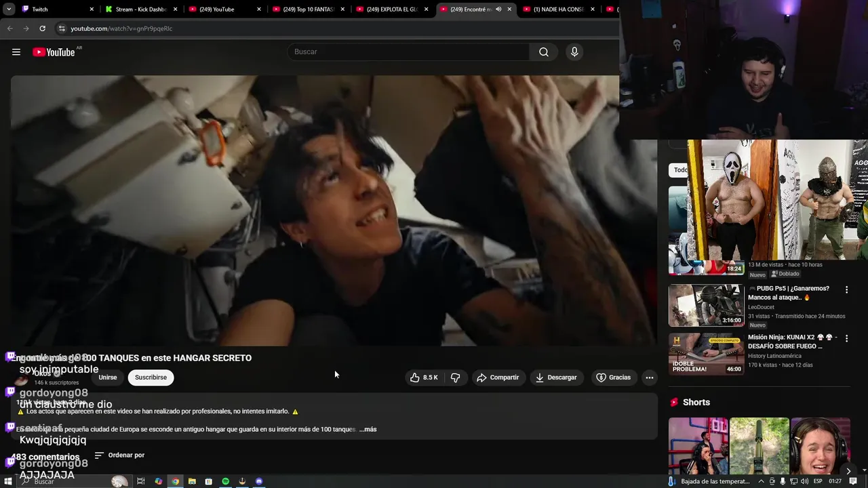Expand the description with ...más

point(368,429)
